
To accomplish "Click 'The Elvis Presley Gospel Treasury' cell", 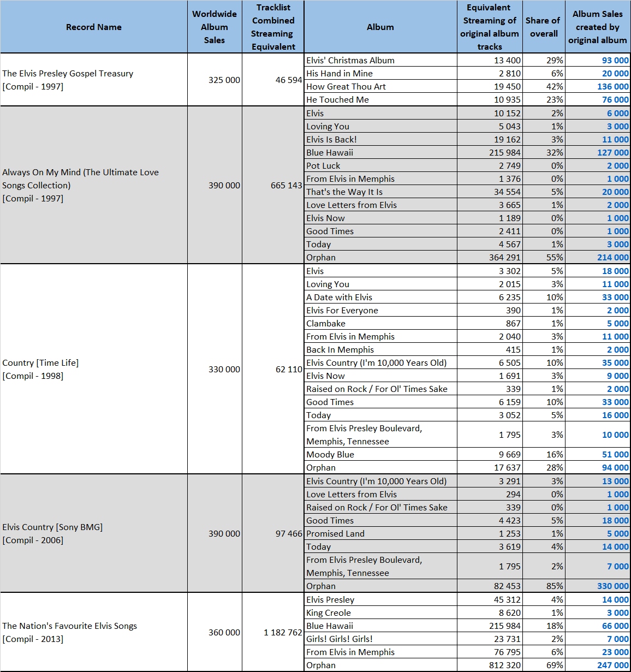I will (x=94, y=80).
